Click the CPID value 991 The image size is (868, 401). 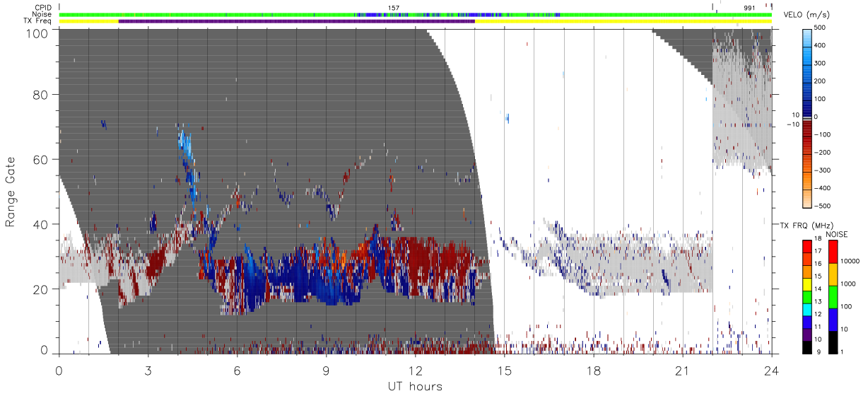coord(749,8)
